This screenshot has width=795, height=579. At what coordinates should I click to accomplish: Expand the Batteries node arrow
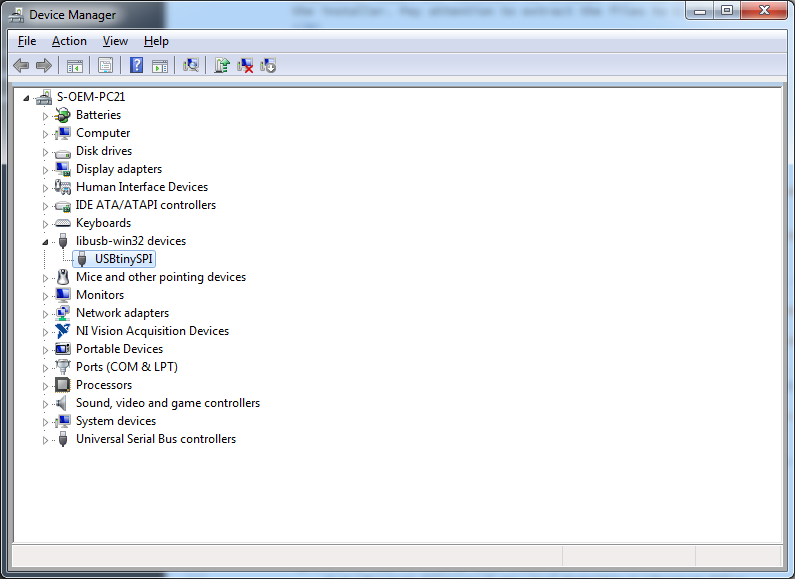[45, 116]
